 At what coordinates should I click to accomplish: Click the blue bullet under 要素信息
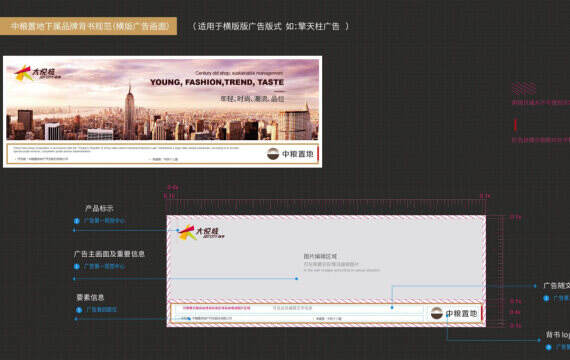79,310
